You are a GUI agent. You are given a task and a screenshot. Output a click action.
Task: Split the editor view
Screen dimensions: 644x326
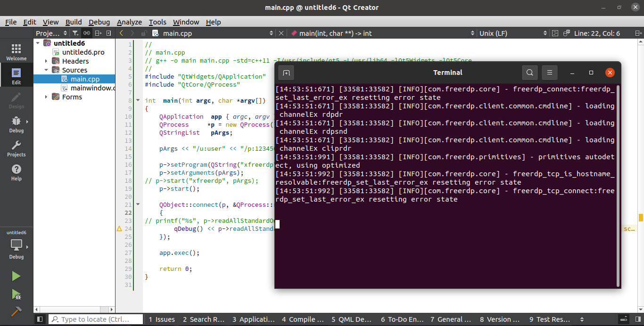click(637, 33)
